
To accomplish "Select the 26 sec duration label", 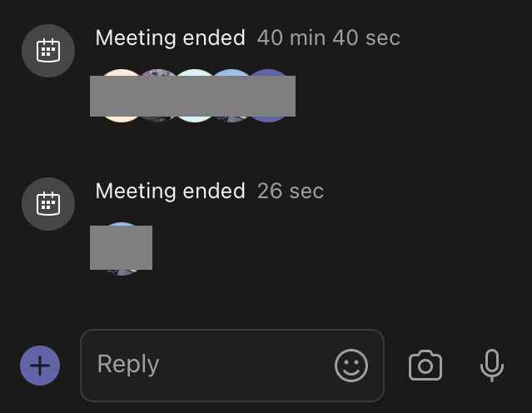I will 291,191.
